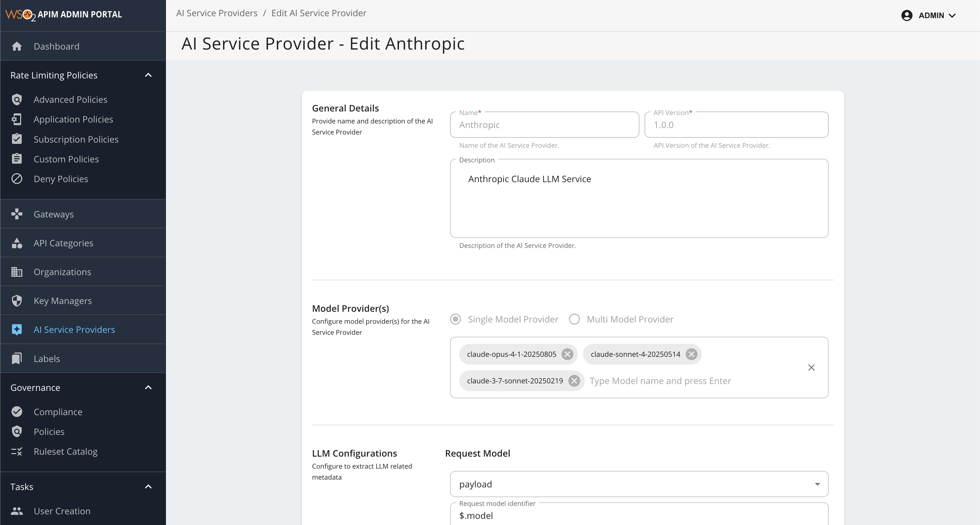
Task: Click the Application Policies icon
Action: tap(17, 119)
